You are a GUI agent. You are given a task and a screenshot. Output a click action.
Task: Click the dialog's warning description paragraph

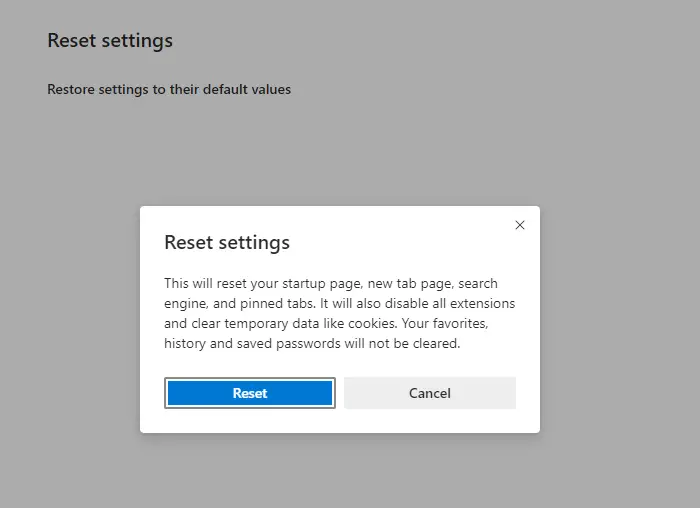tap(339, 313)
